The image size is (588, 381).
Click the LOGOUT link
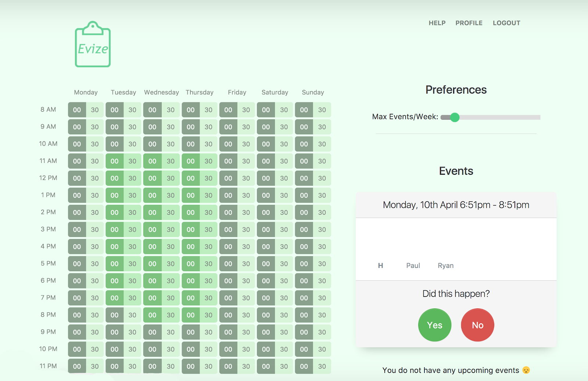pos(506,23)
